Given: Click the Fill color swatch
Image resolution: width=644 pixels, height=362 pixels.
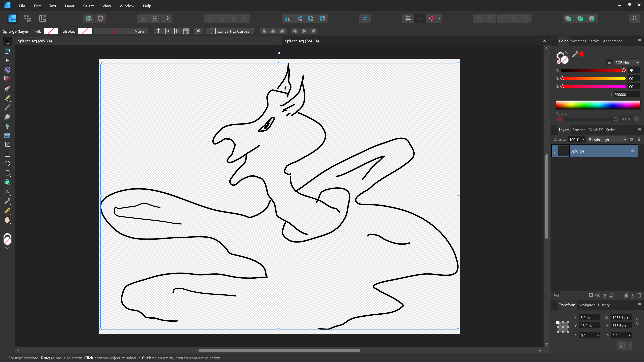Looking at the screenshot, I should [51, 31].
